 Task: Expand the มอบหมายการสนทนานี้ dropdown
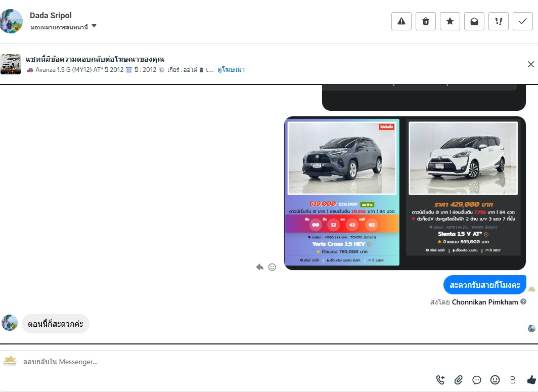point(64,27)
